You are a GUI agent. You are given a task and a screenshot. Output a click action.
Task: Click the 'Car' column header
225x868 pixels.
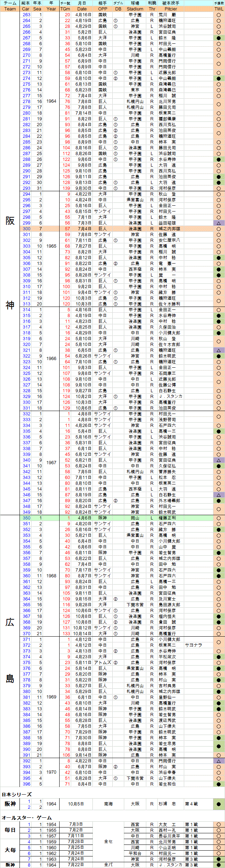pyautogui.click(x=26, y=9)
